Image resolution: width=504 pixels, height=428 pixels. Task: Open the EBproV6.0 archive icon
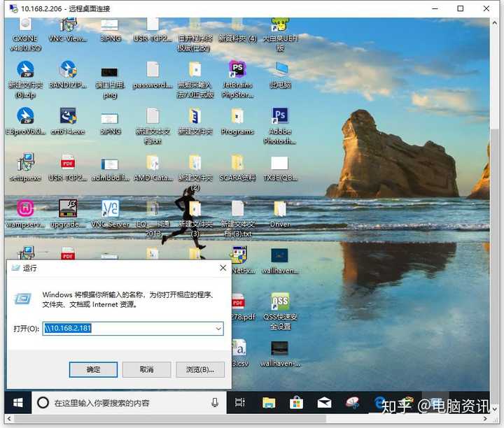[x=25, y=121]
